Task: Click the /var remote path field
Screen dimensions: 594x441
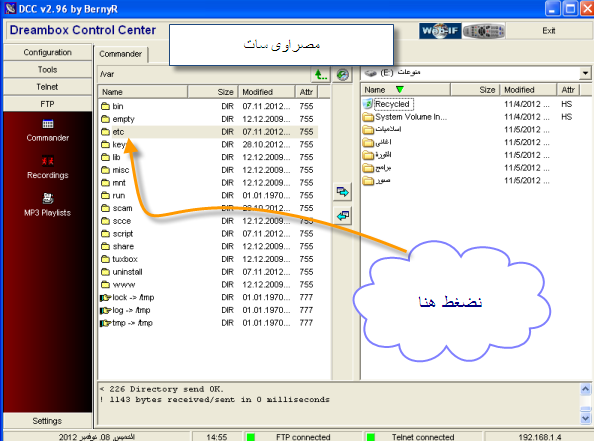Action: tap(204, 74)
